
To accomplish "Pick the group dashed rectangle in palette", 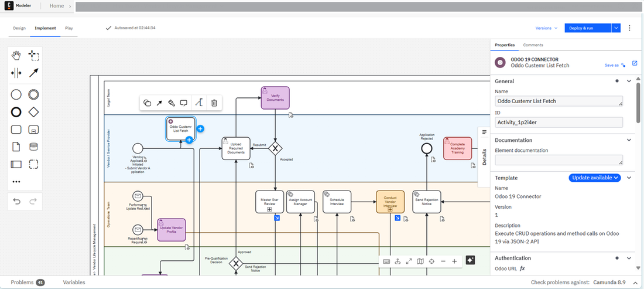I will 34,165.
